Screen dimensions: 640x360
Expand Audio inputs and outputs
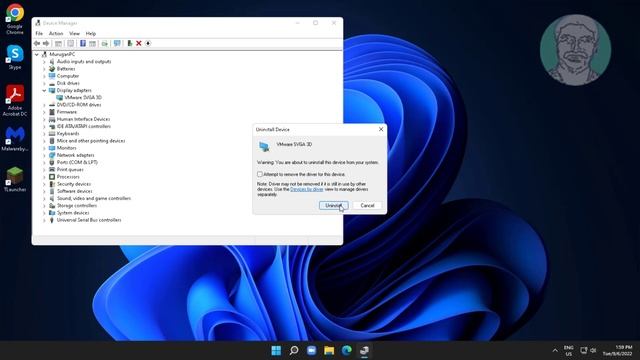(x=44, y=62)
